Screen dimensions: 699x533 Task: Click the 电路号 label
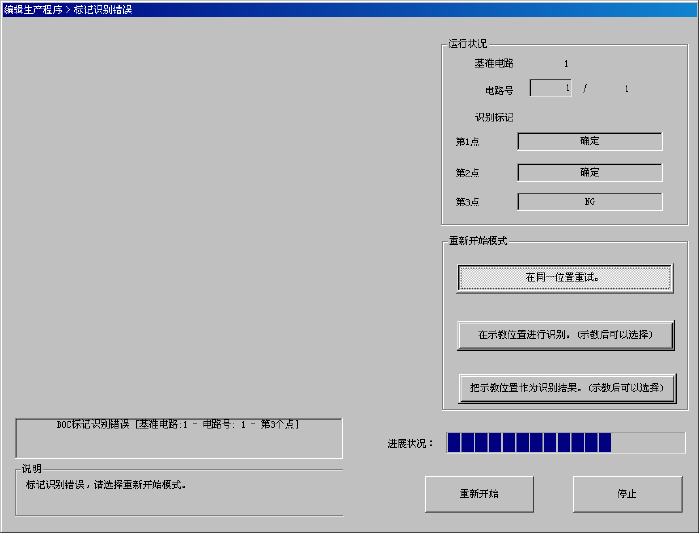pyautogui.click(x=499, y=91)
